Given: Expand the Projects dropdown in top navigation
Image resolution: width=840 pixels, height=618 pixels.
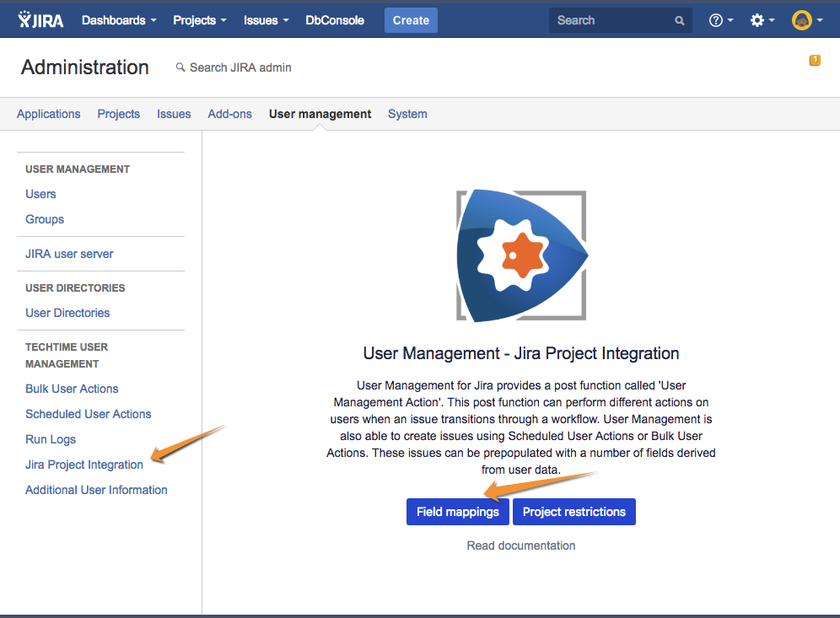Looking at the screenshot, I should pyautogui.click(x=199, y=20).
